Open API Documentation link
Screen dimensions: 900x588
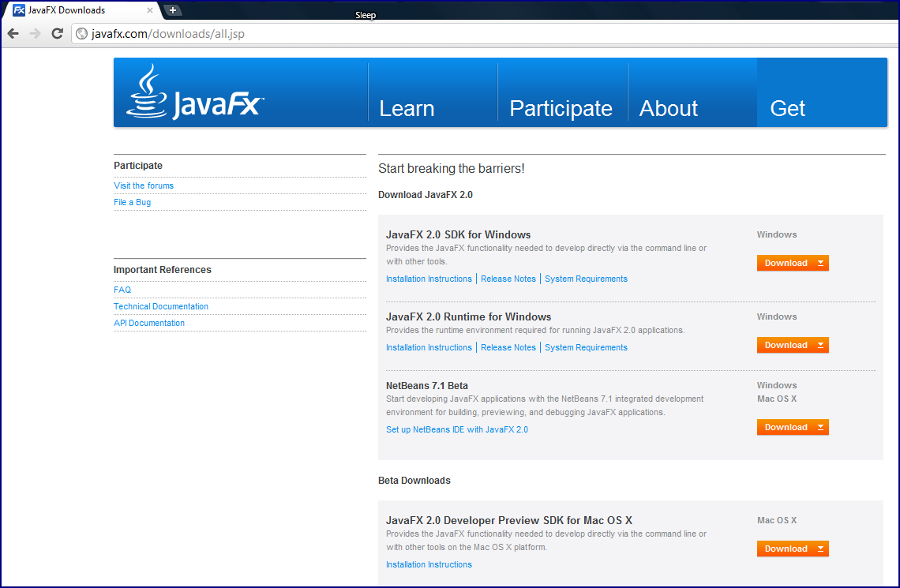tap(149, 323)
